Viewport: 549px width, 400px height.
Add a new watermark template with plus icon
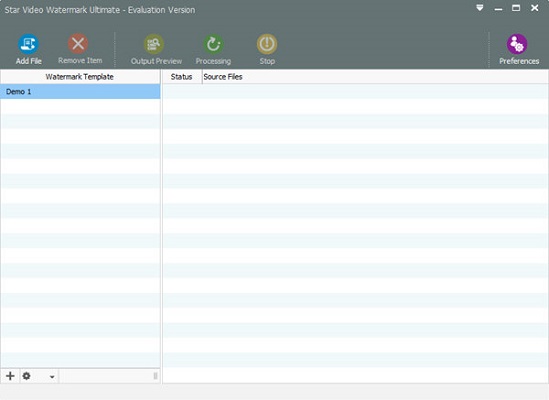coord(10,376)
